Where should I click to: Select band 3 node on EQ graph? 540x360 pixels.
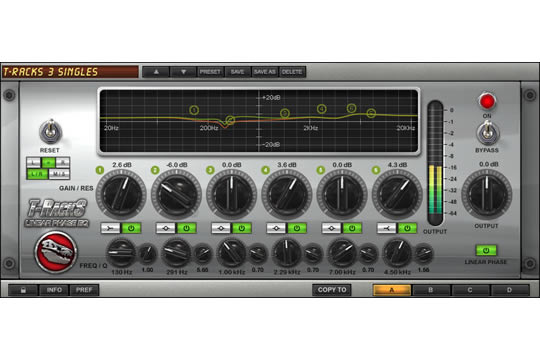pyautogui.click(x=284, y=113)
